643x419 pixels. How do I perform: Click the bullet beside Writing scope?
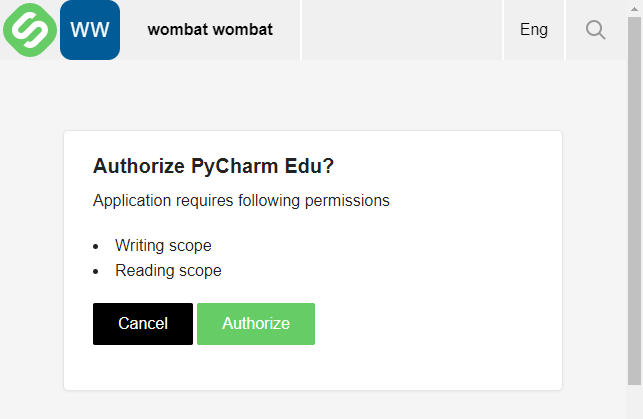[x=96, y=246]
